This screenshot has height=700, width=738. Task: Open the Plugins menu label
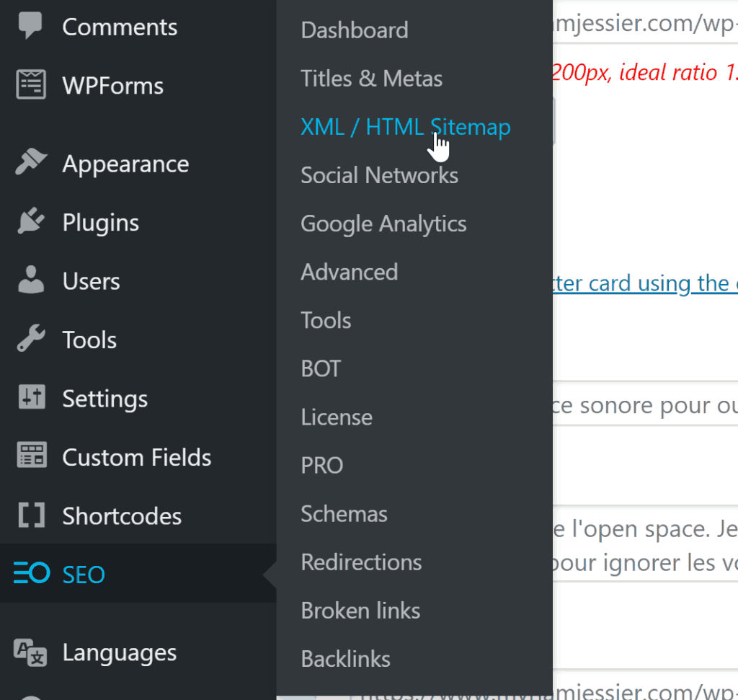(101, 223)
